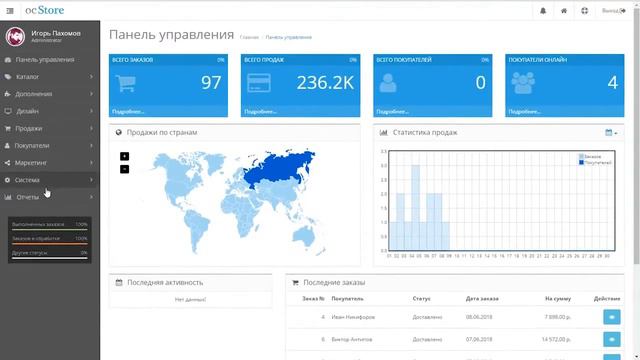Click Russia on the world map
The image size is (640, 360).
point(278,168)
